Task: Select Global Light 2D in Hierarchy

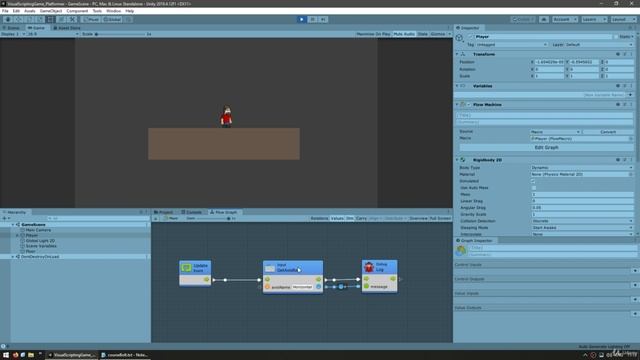Action: [x=40, y=240]
